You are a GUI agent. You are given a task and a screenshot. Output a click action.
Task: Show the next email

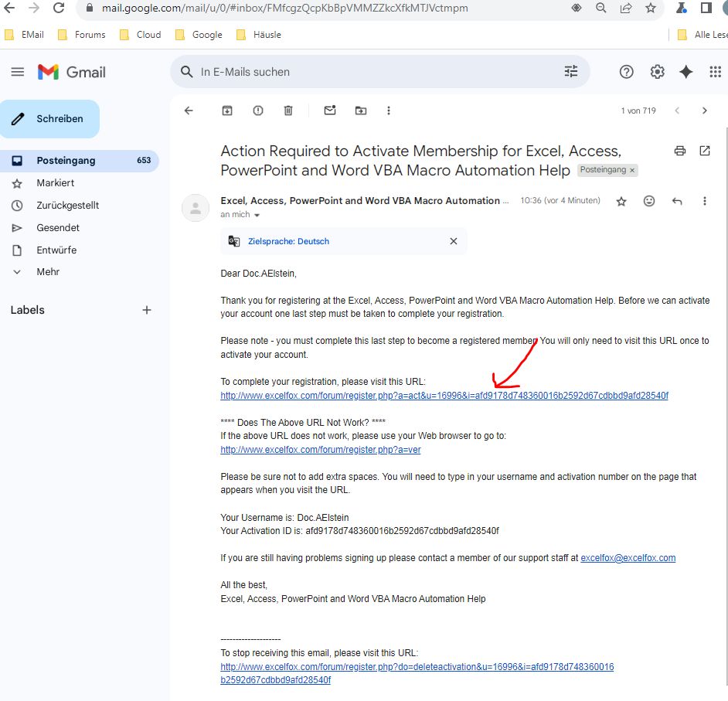point(704,111)
